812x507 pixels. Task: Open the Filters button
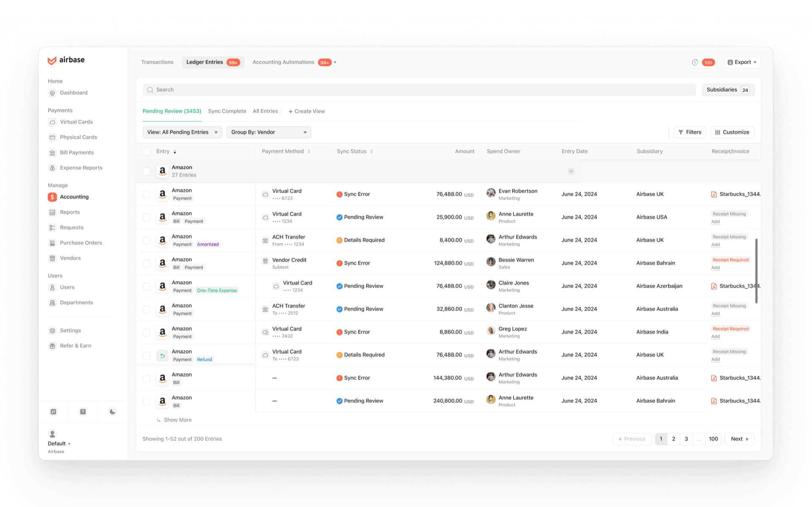click(690, 132)
